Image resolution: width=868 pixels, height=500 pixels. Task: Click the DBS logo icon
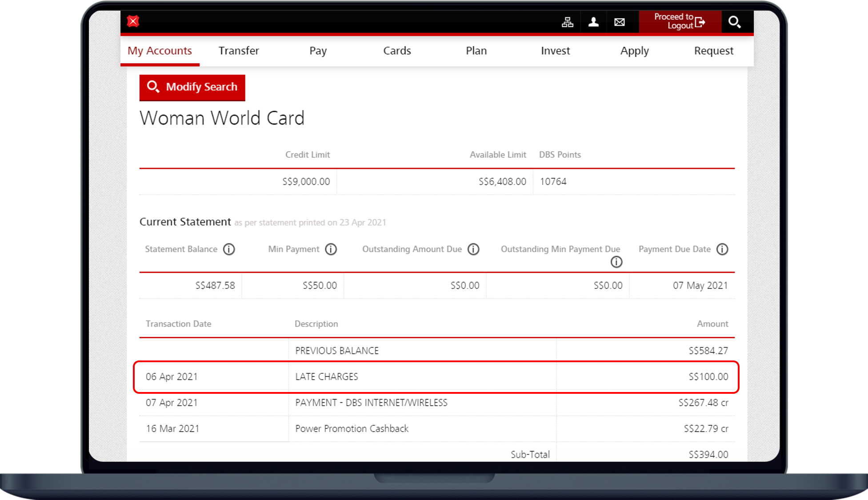click(x=133, y=21)
